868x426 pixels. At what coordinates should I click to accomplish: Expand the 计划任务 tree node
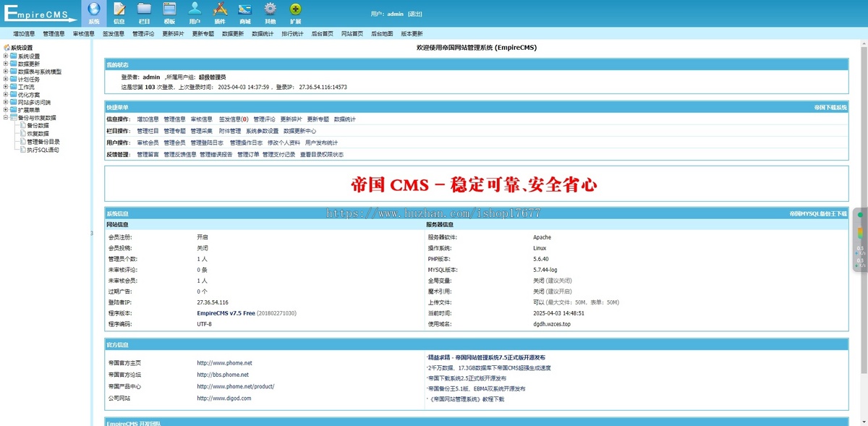click(6, 79)
